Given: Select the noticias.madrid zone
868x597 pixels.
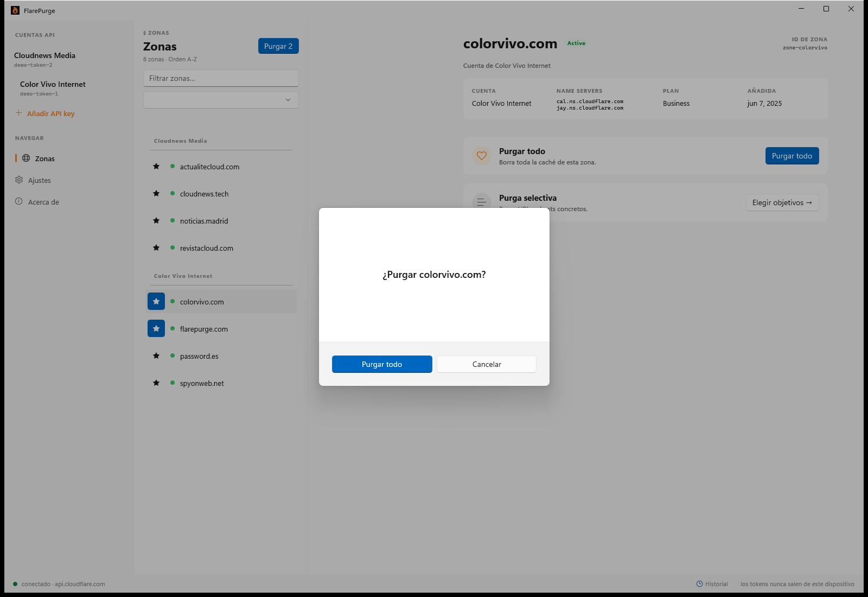Looking at the screenshot, I should coord(221,221).
